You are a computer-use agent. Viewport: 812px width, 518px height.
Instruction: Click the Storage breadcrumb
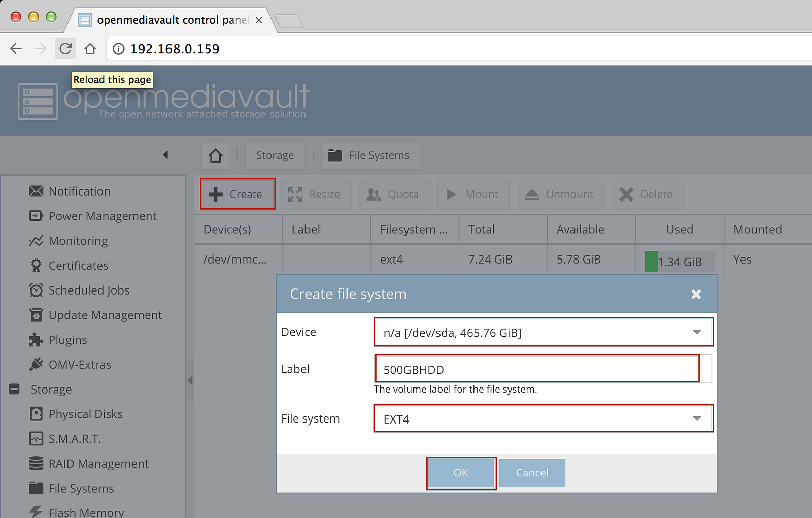tap(275, 155)
